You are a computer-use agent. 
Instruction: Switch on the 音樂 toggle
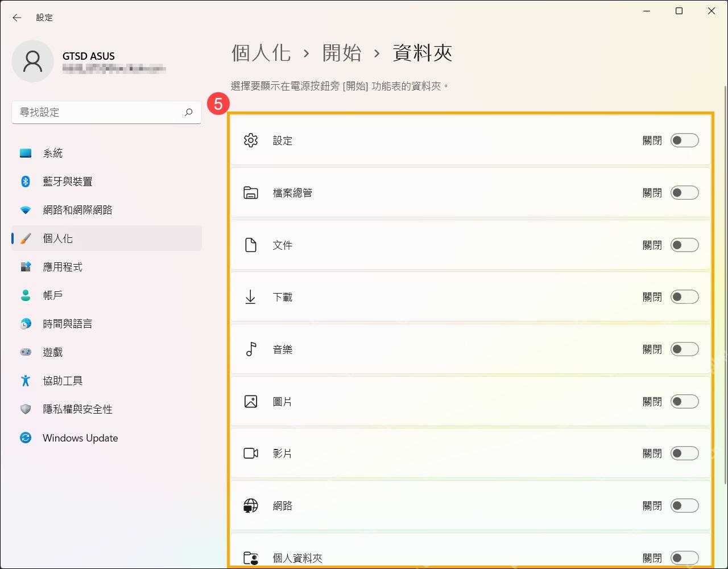(684, 349)
